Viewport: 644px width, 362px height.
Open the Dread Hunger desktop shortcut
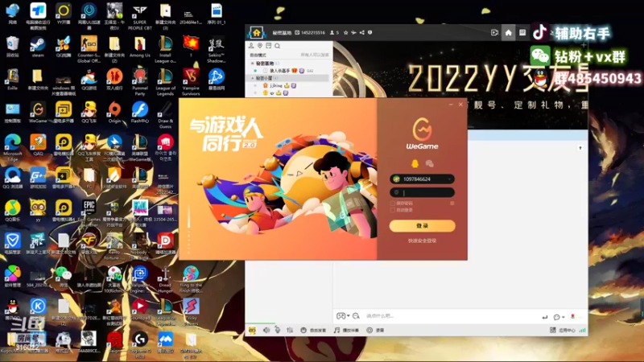point(165,279)
